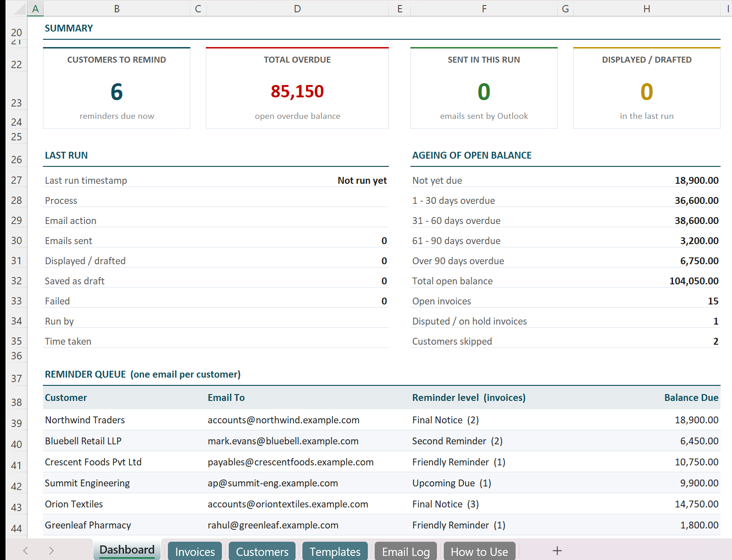The height and width of the screenshot is (560, 732).
Task: Click the Sent In This Run value 0
Action: [x=484, y=91]
